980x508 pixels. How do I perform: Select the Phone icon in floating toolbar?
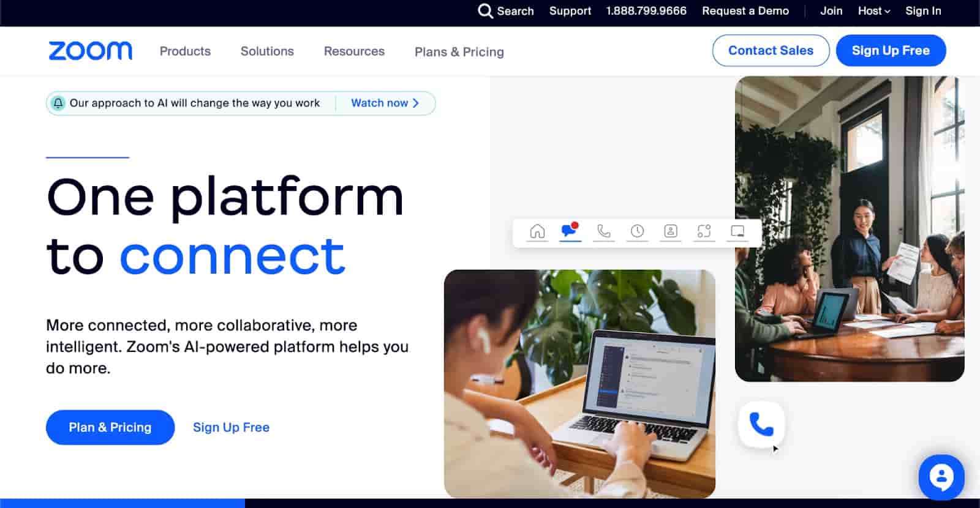coord(604,231)
